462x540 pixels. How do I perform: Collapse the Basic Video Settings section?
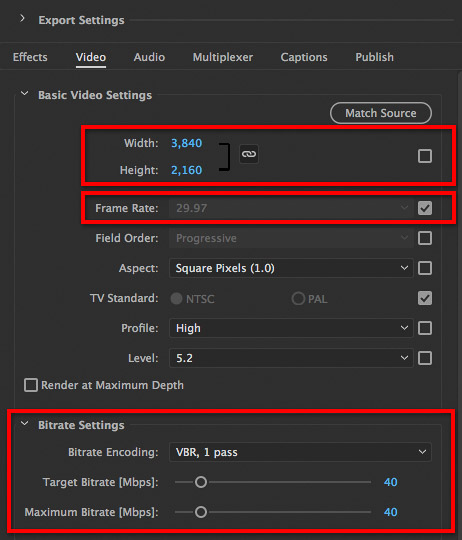[24, 94]
